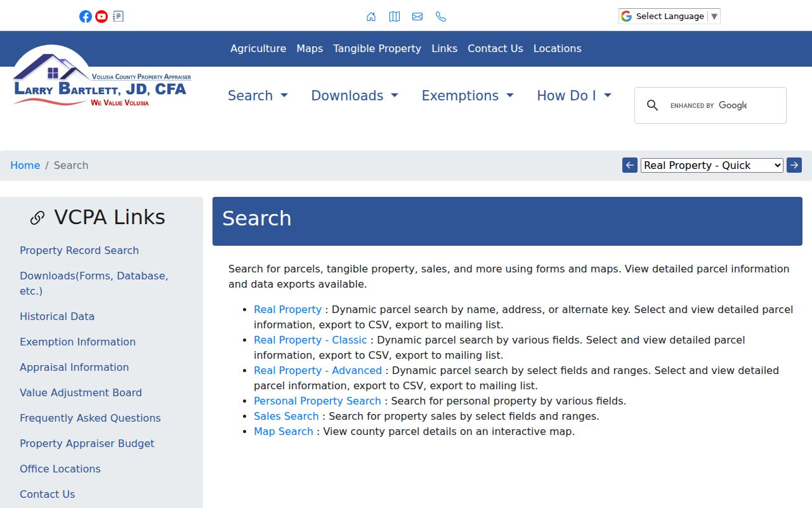The image size is (812, 508).
Task: Open the map icon in top bar
Action: coord(395,17)
